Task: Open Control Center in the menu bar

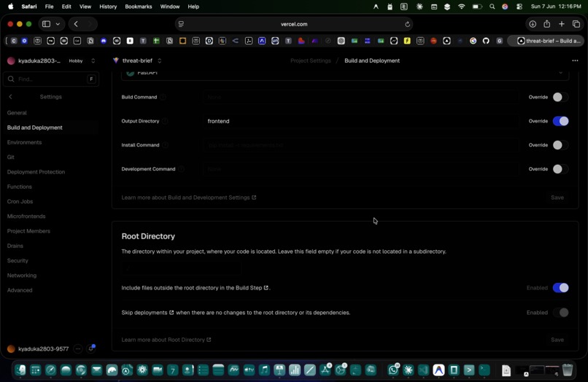Action: tap(519, 7)
